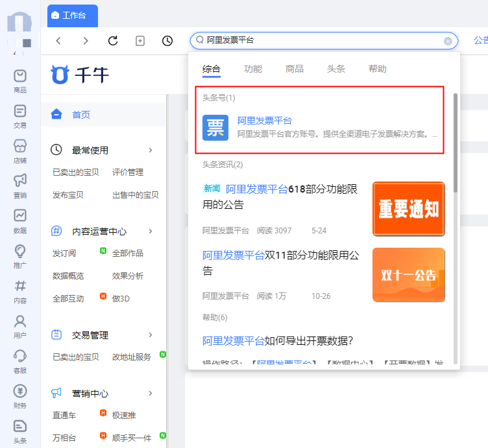Image resolution: width=488 pixels, height=448 pixels.
Task: Click the search input containing 阿里发票平台
Action: coord(324,40)
